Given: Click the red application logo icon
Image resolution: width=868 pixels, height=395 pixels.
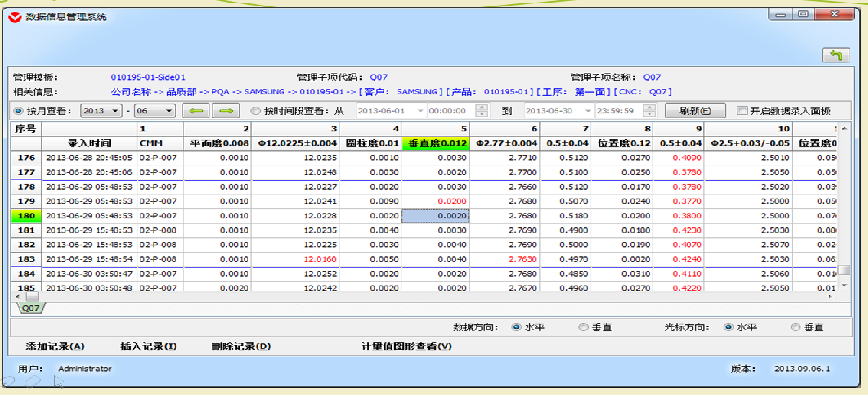Looking at the screenshot, I should [x=15, y=17].
